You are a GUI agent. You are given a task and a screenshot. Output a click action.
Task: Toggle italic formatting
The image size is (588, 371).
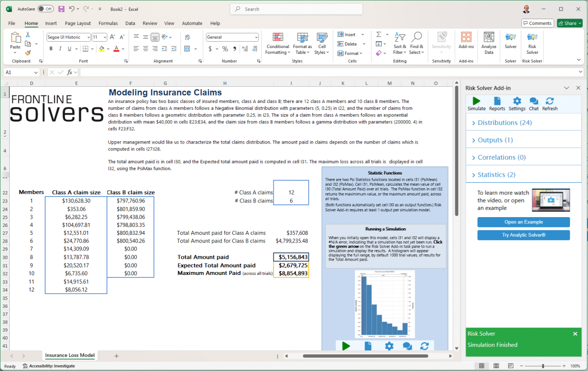pos(60,49)
